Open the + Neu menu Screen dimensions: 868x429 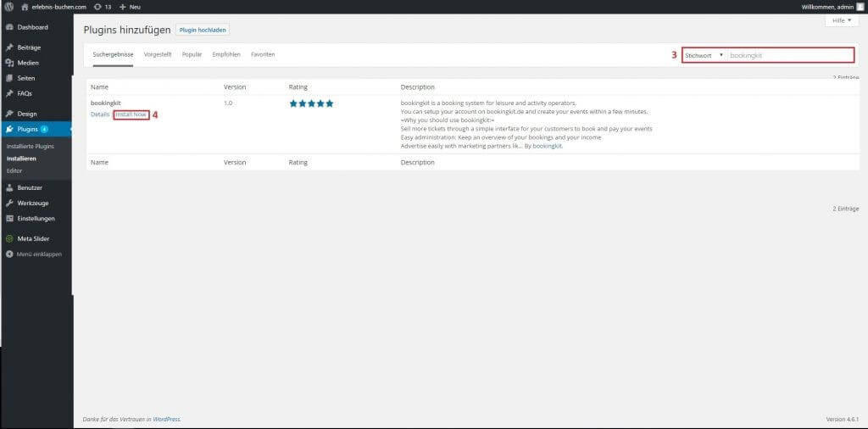click(130, 7)
